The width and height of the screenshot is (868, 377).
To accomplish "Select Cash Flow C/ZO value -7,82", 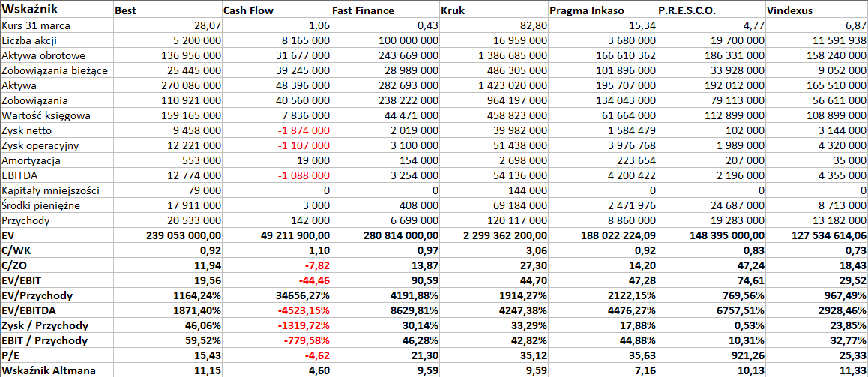I will click(x=276, y=265).
